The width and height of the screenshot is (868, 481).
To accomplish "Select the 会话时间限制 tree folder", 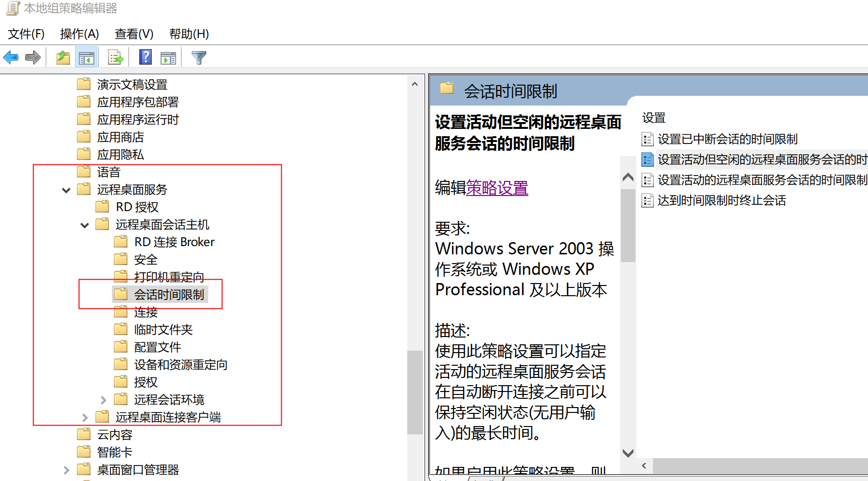I will click(x=169, y=295).
